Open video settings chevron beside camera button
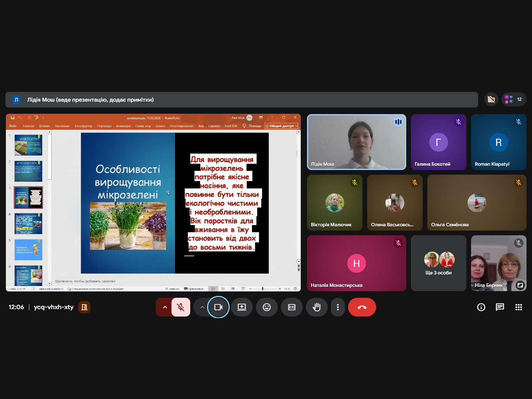Image resolution: width=532 pixels, height=399 pixels. [x=202, y=307]
